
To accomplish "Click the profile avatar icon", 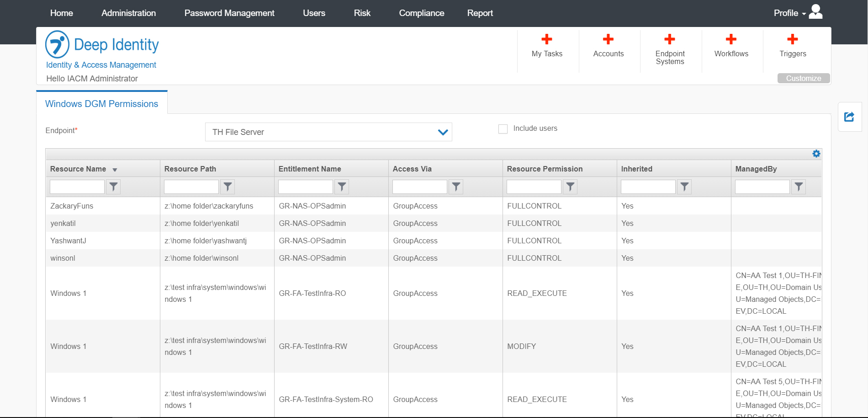I will click(x=816, y=11).
